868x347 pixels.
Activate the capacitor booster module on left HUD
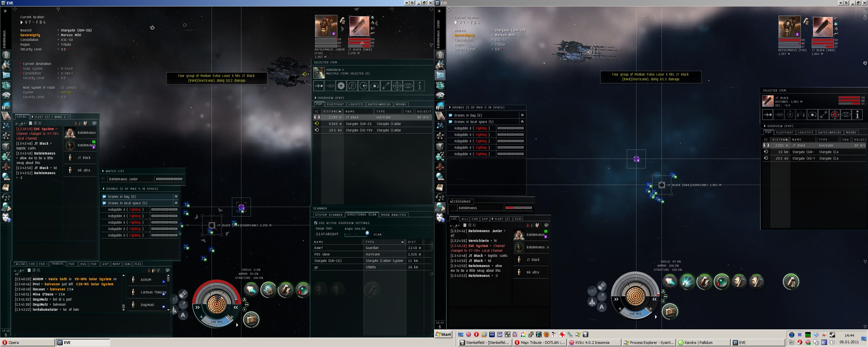pyautogui.click(x=285, y=289)
